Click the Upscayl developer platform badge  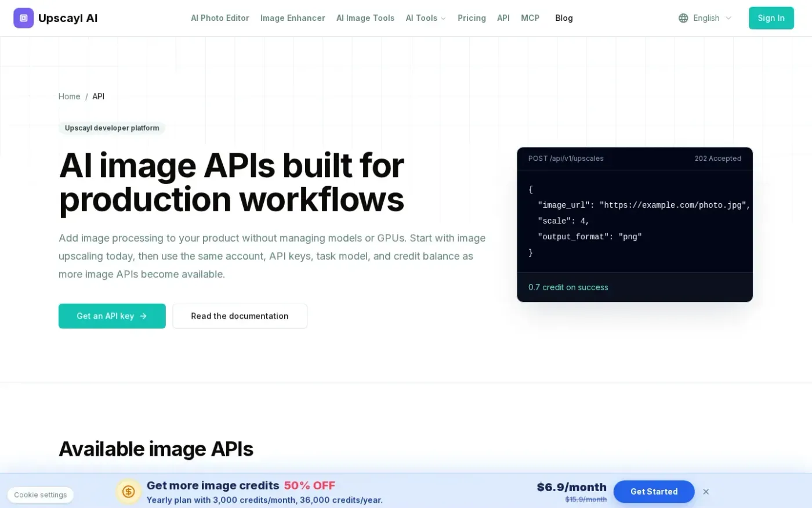(112, 128)
